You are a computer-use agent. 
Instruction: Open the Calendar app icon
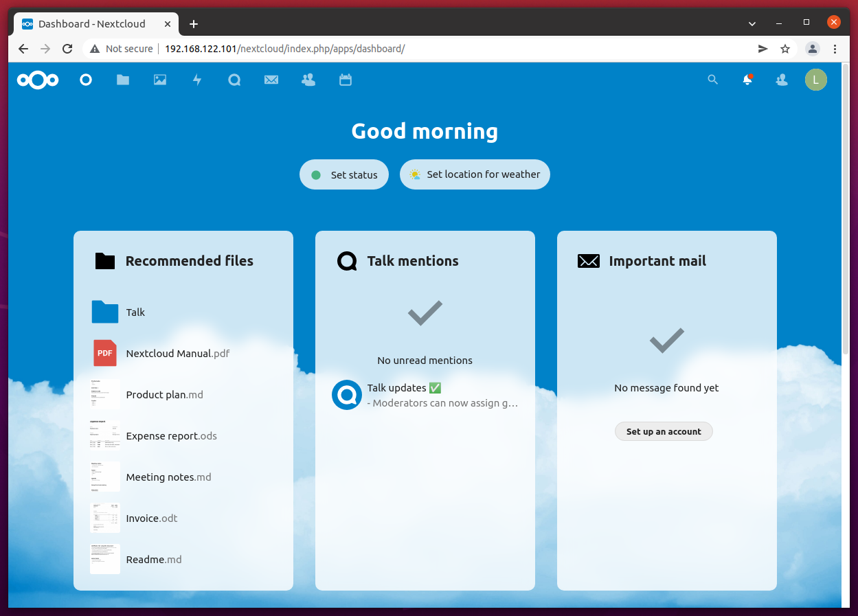click(x=346, y=80)
